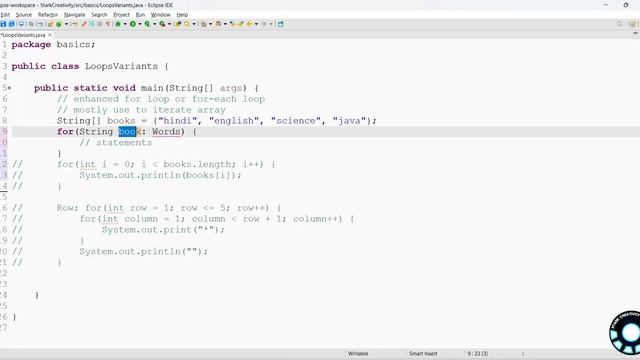640x360 pixels.
Task: Click 'books.length' in the commented for loop
Action: pyautogui.click(x=197, y=164)
